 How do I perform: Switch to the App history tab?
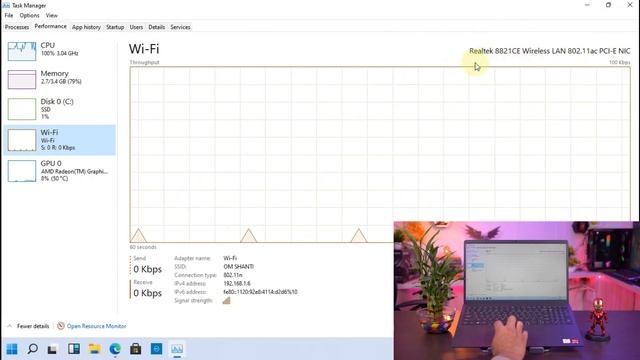86,27
